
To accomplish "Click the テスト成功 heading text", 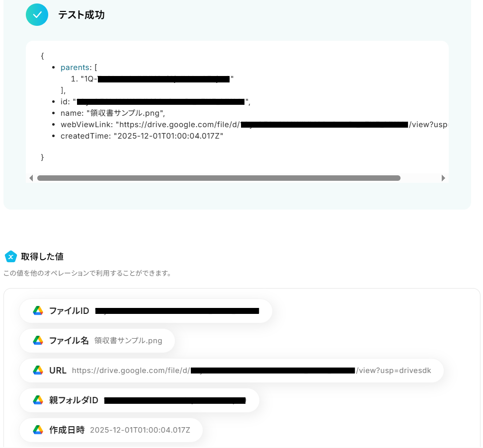I will tap(81, 15).
